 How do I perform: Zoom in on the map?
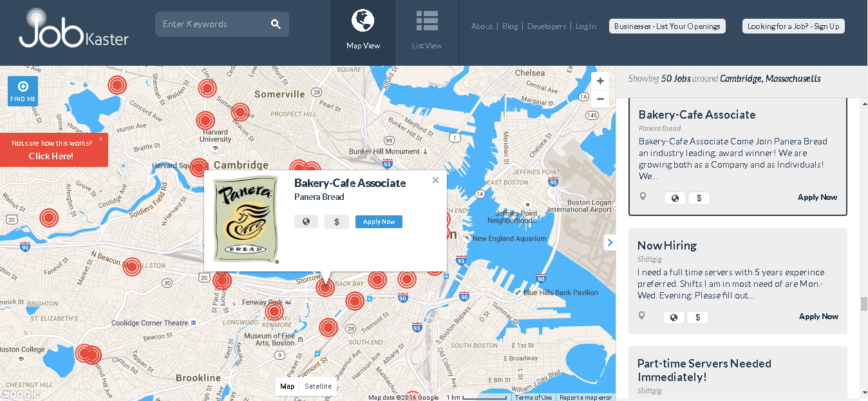click(600, 81)
